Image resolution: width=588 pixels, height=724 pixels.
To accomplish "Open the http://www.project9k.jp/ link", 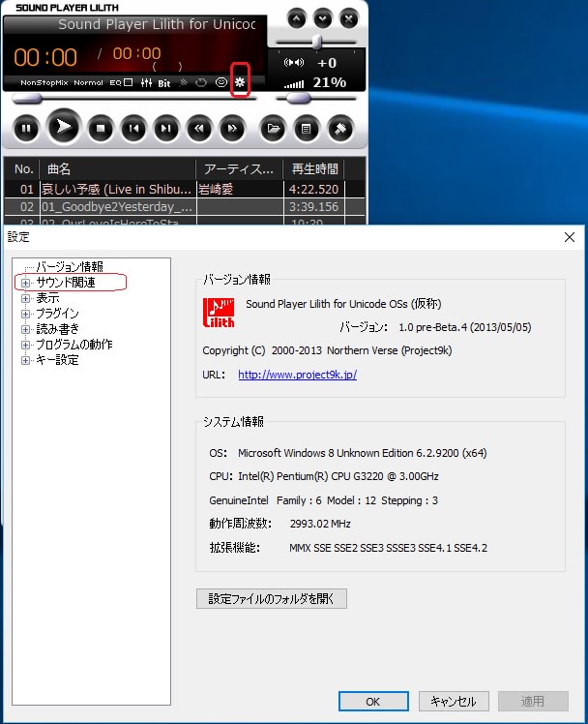I will (298, 375).
